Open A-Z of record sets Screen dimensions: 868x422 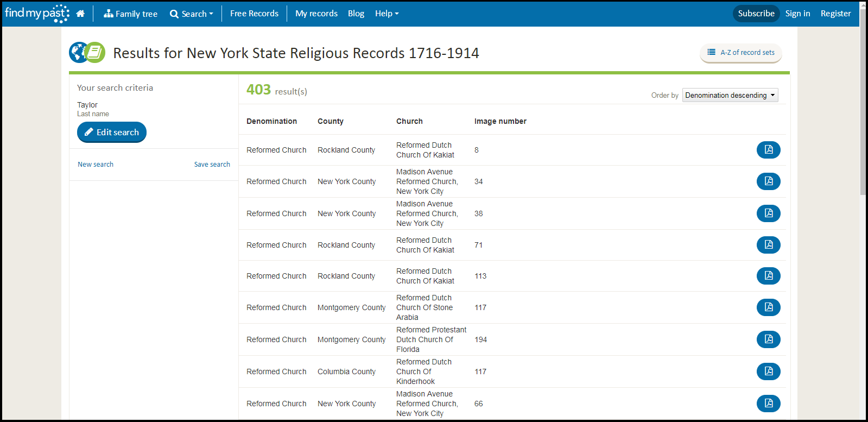pos(741,53)
